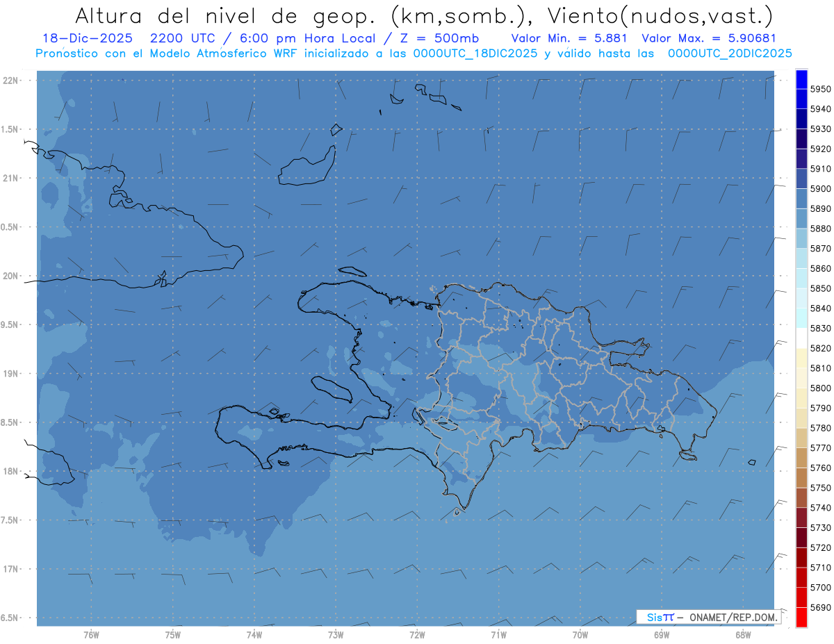Click the colorbar segment between 5890 and 5900

pyautogui.click(x=801, y=199)
